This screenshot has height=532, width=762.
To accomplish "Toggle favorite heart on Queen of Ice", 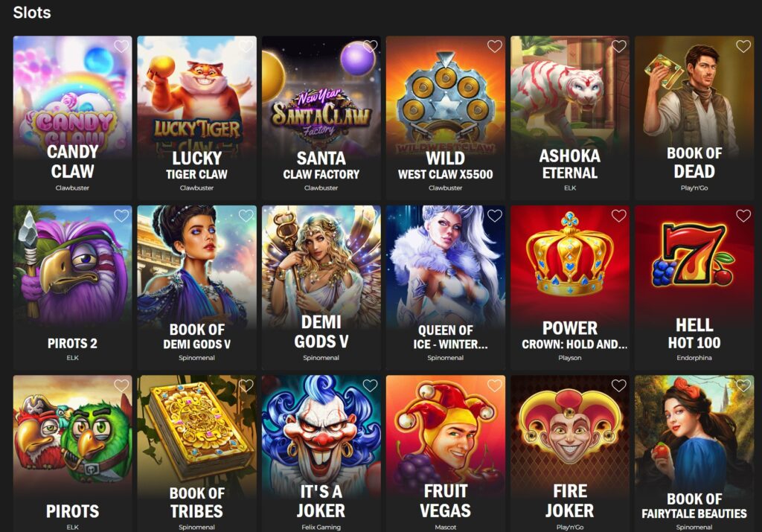I will tap(495, 216).
